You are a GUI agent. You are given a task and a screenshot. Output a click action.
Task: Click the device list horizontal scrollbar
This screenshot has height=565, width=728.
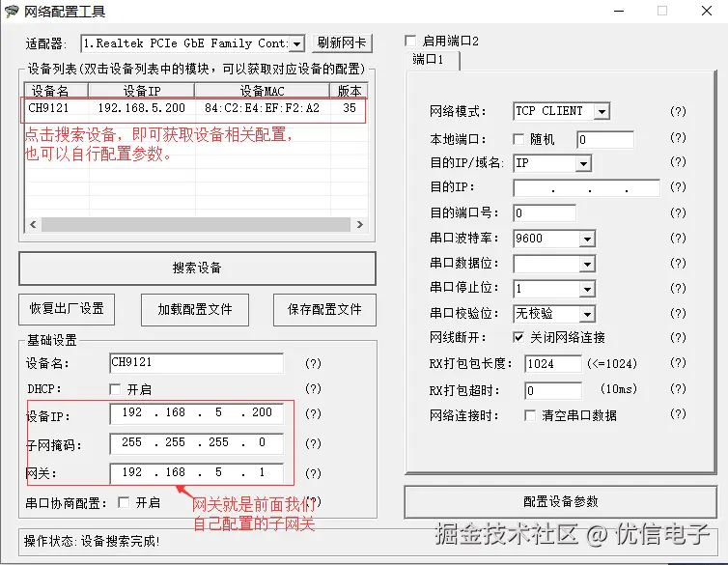(x=195, y=225)
